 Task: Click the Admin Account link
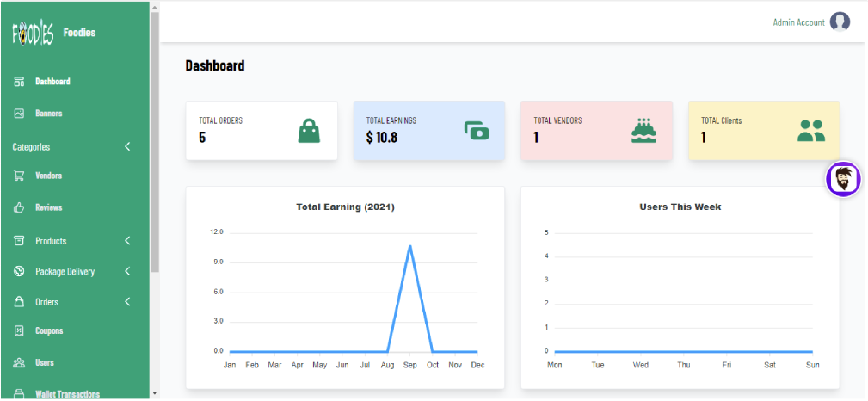[799, 22]
